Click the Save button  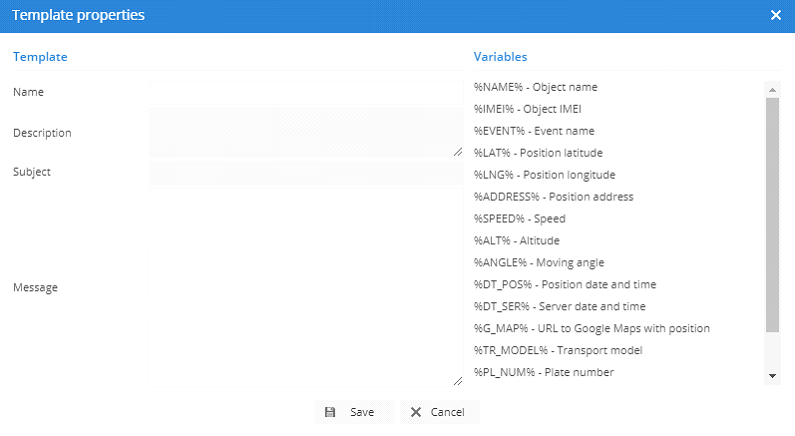click(x=352, y=412)
